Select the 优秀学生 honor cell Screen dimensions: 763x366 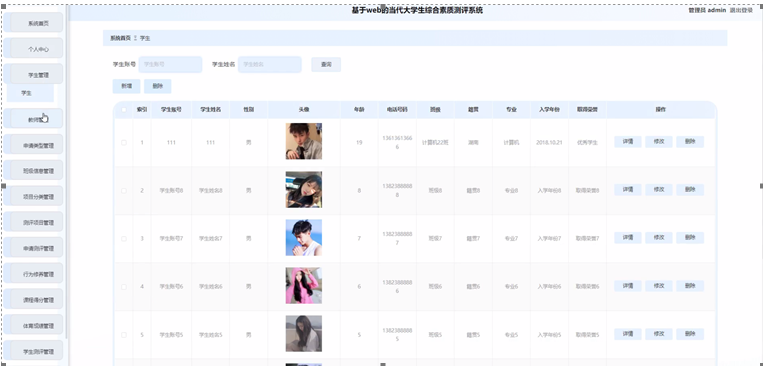587,143
